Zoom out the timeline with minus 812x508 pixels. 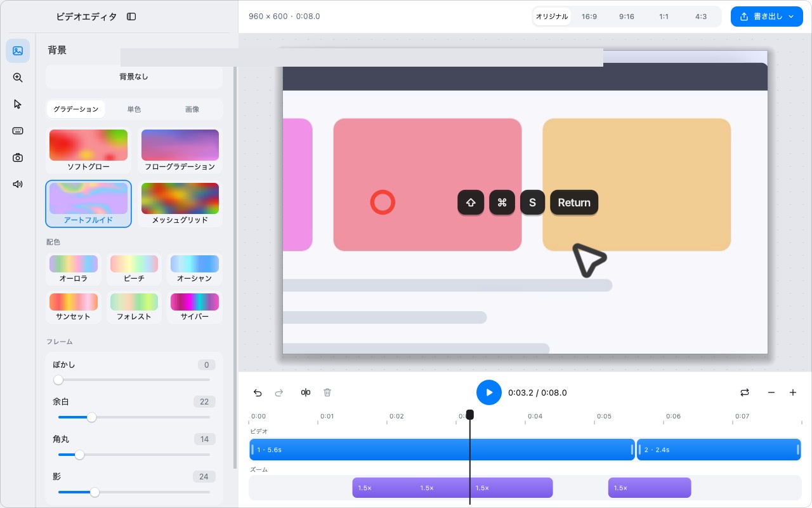point(771,392)
